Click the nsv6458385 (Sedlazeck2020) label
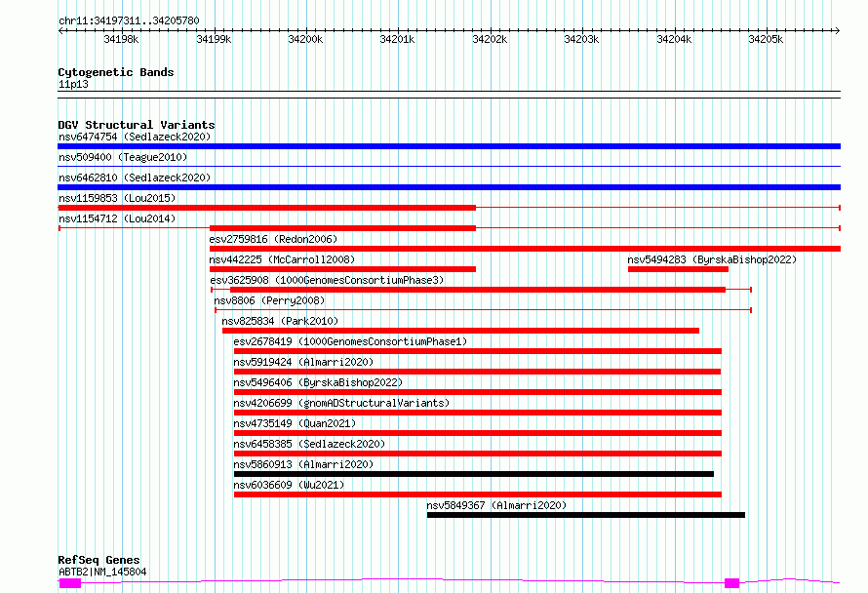Viewport: 868px width, 593px height. point(309,444)
